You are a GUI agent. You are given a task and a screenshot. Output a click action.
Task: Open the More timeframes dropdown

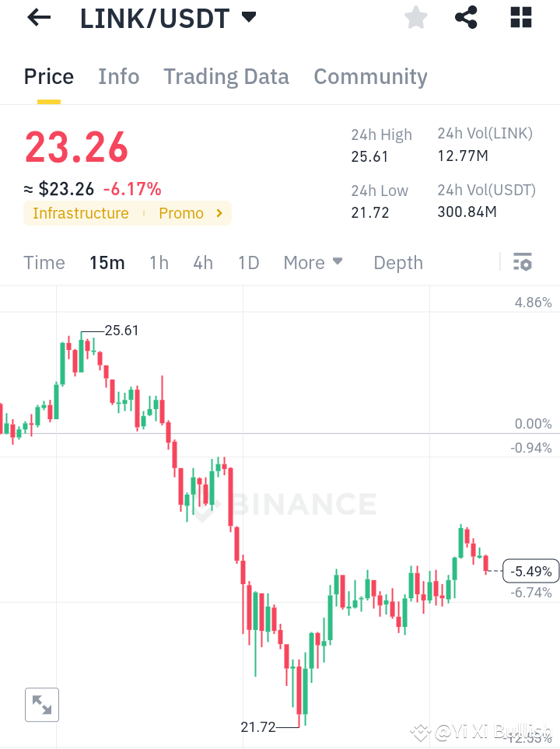pos(313,263)
